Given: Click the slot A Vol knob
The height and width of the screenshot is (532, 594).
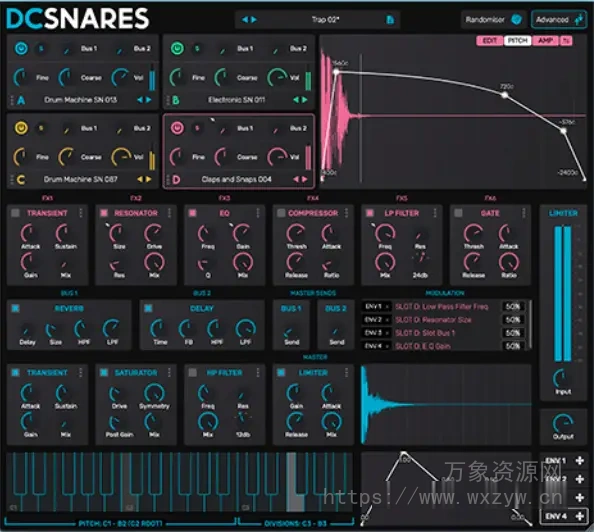Looking at the screenshot, I should point(121,77).
